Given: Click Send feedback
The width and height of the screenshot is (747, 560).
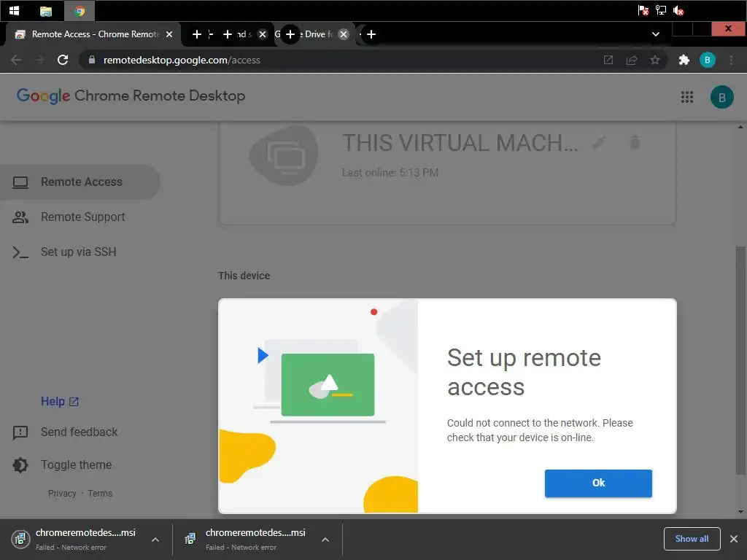Looking at the screenshot, I should (x=79, y=432).
